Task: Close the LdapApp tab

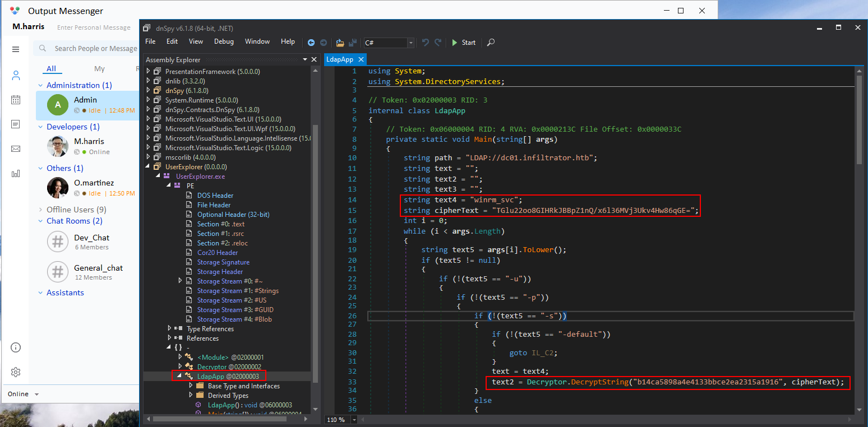Action: [361, 59]
